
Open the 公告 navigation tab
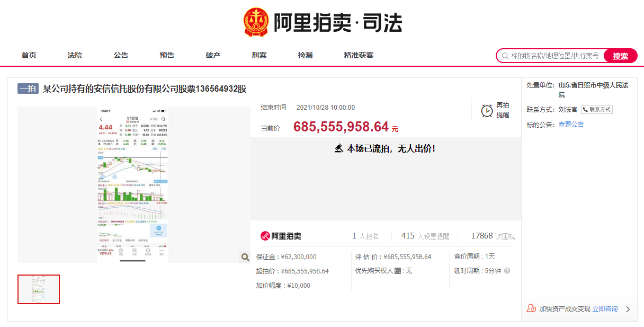[x=121, y=55]
